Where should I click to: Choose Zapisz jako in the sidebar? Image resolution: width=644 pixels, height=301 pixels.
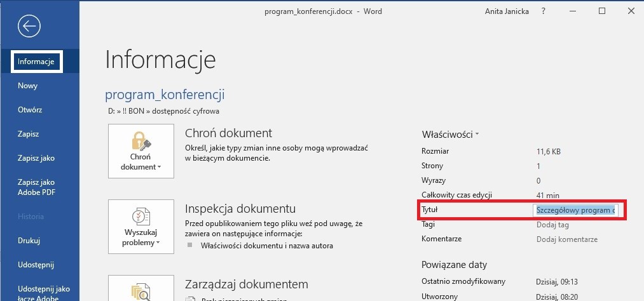36,158
